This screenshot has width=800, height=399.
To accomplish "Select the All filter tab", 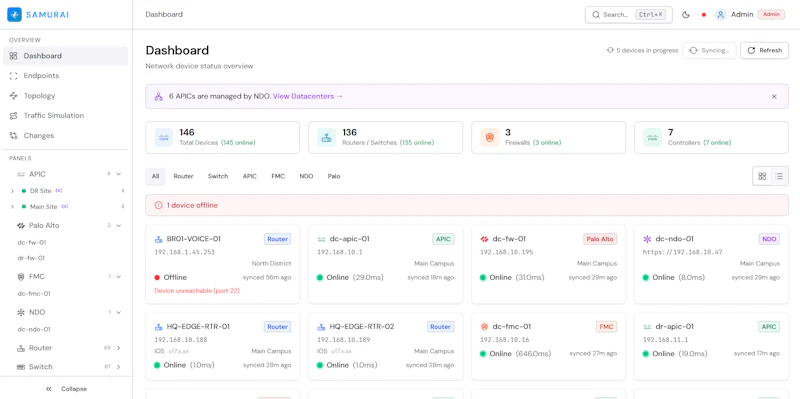I will (155, 176).
